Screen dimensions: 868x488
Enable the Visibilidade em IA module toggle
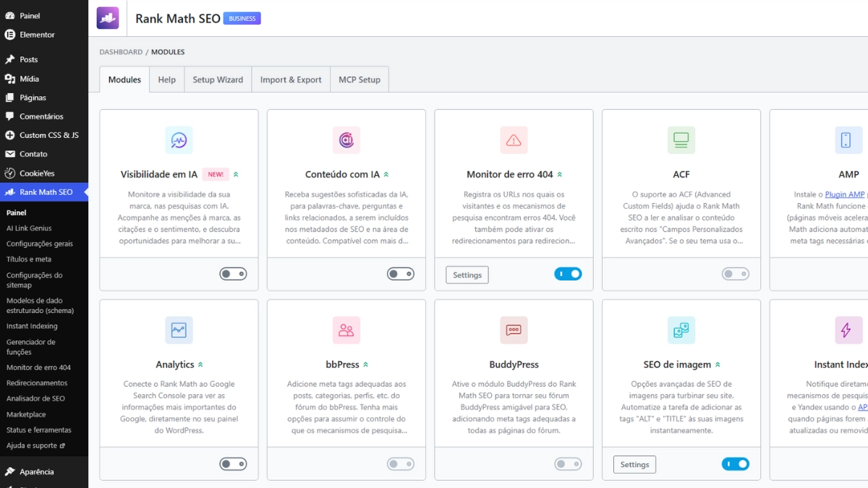[233, 274]
